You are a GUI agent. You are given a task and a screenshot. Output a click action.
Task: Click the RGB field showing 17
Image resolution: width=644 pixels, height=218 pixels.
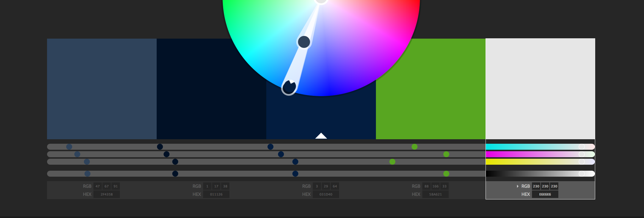pyautogui.click(x=216, y=186)
